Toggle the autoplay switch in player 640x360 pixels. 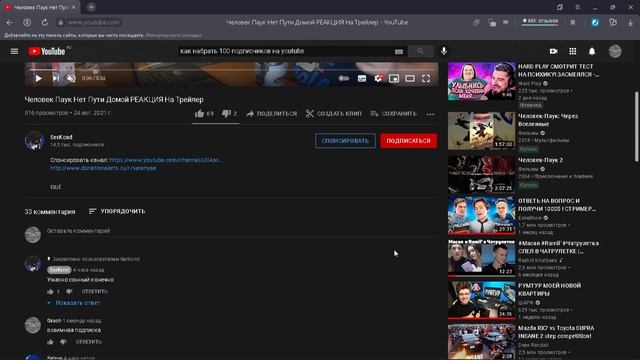coord(344,78)
